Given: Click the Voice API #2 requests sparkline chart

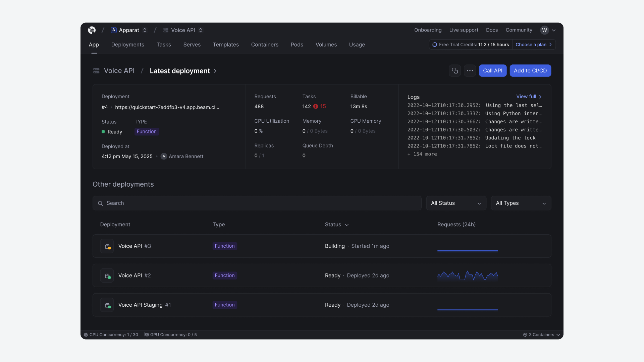Looking at the screenshot, I should [x=468, y=276].
